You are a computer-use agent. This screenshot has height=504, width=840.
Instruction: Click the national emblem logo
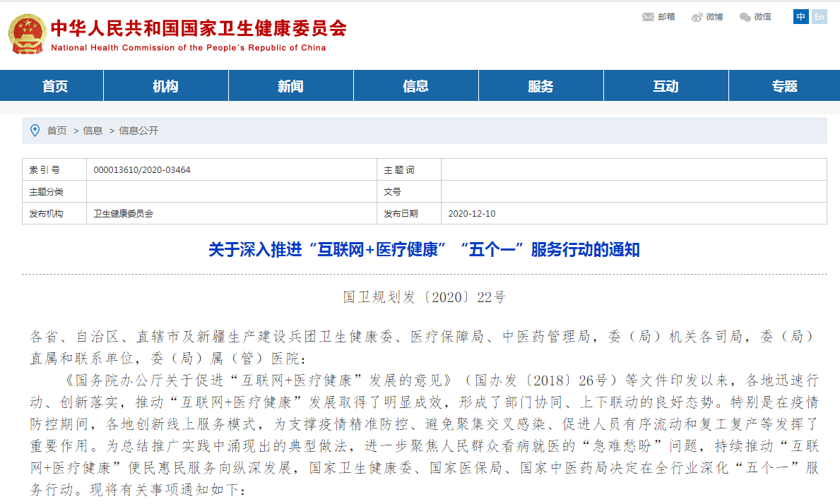pos(27,34)
